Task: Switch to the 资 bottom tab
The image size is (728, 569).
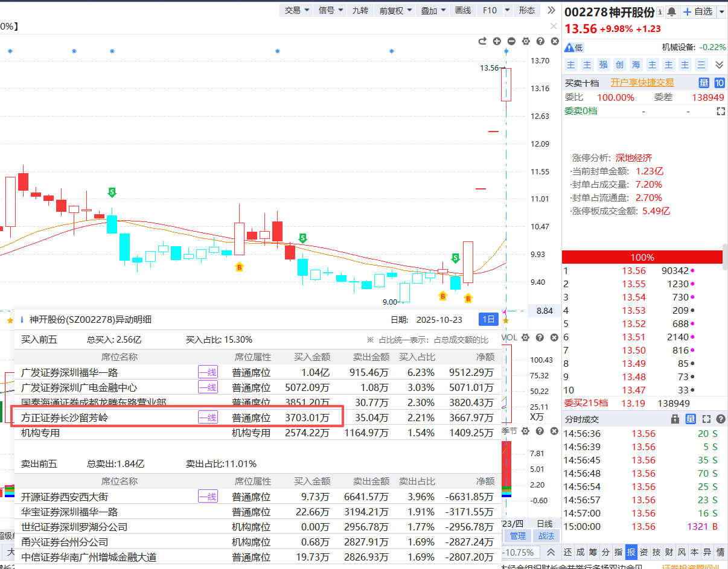Action: point(644,552)
